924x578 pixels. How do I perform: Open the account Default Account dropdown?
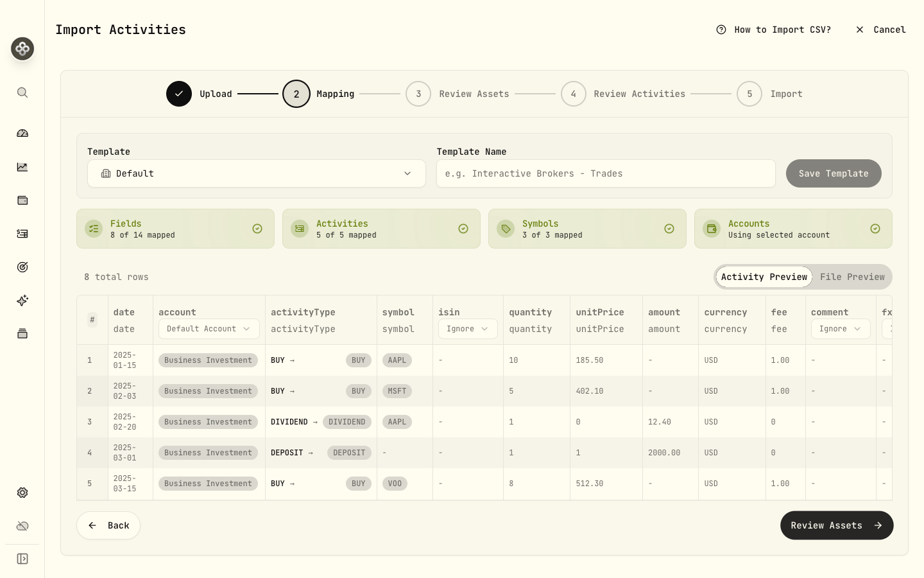[x=209, y=329]
